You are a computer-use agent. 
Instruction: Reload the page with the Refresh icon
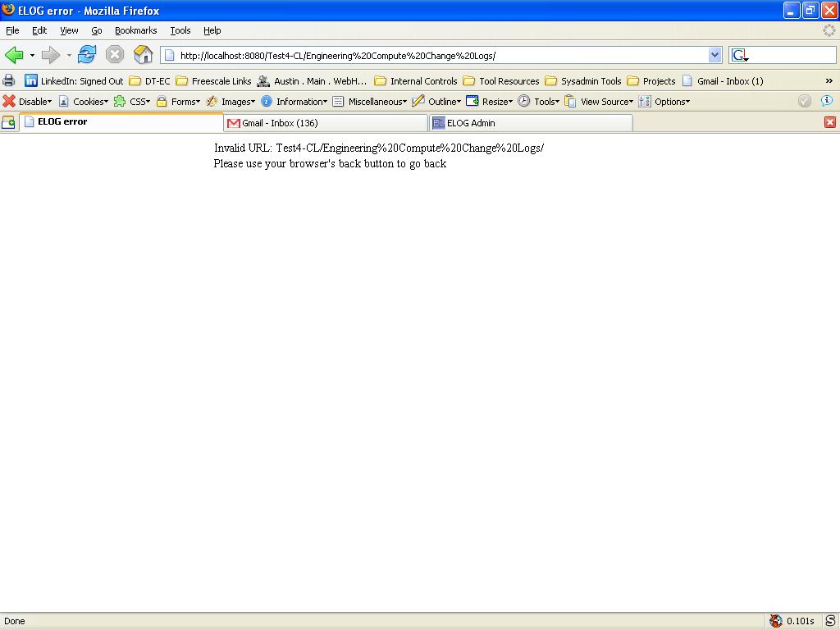coord(87,55)
